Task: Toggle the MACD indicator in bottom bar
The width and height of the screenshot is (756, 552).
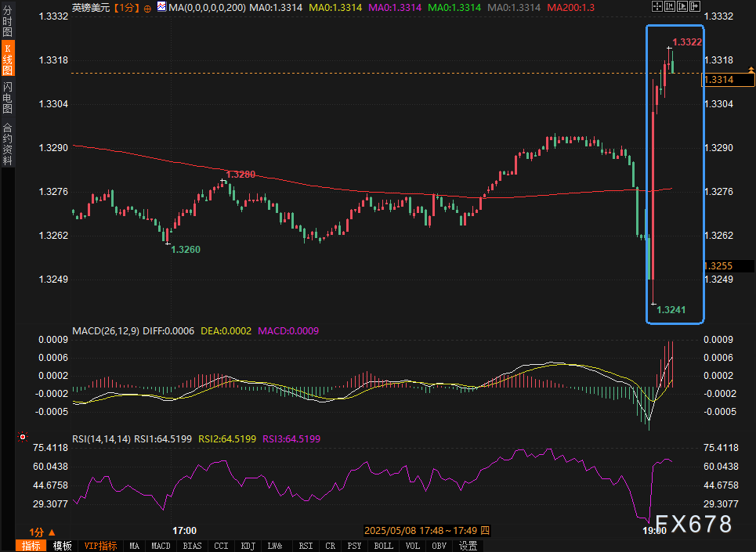Action: coord(161,546)
